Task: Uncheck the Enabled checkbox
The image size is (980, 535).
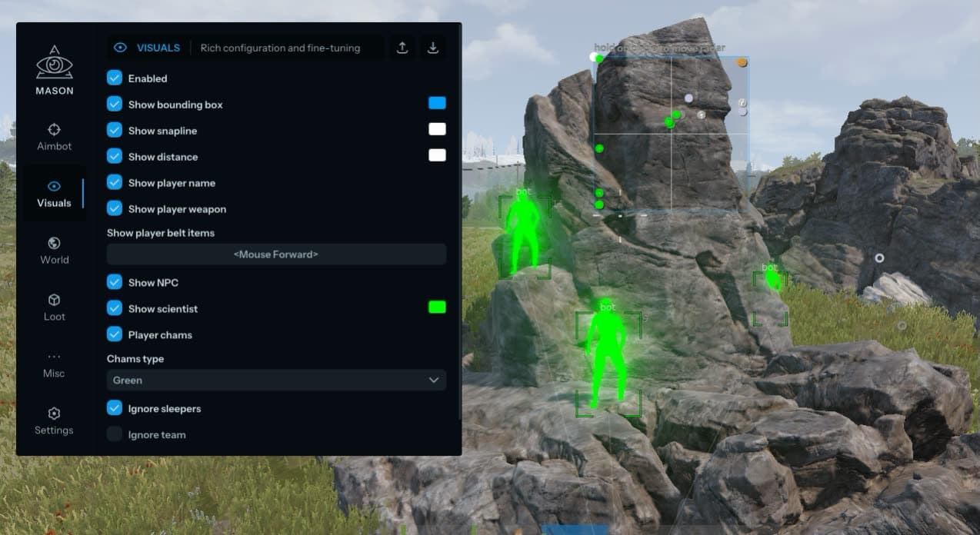Action: (115, 78)
